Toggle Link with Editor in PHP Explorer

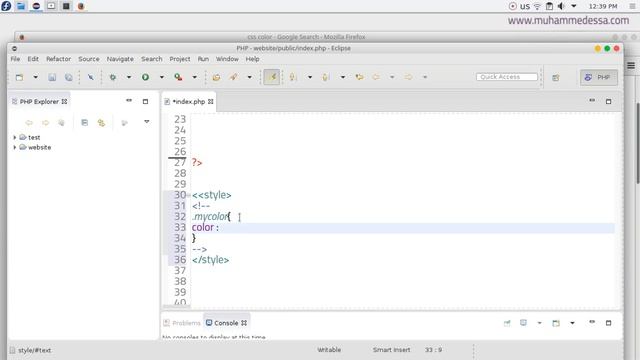pyautogui.click(x=101, y=122)
